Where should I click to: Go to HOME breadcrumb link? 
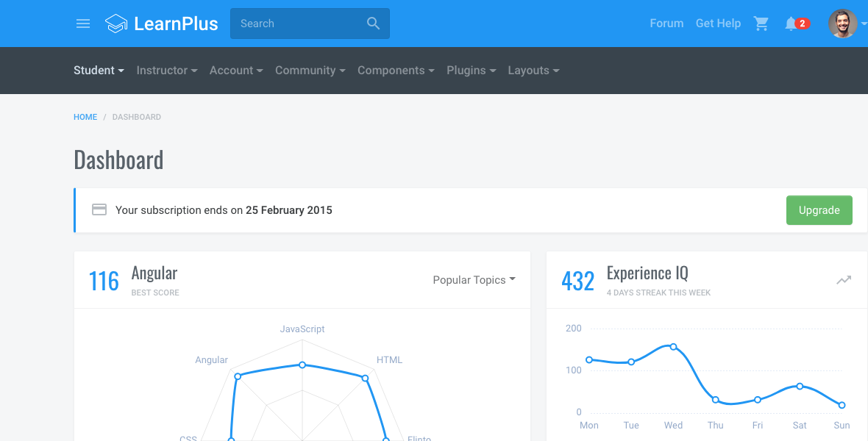coord(85,117)
